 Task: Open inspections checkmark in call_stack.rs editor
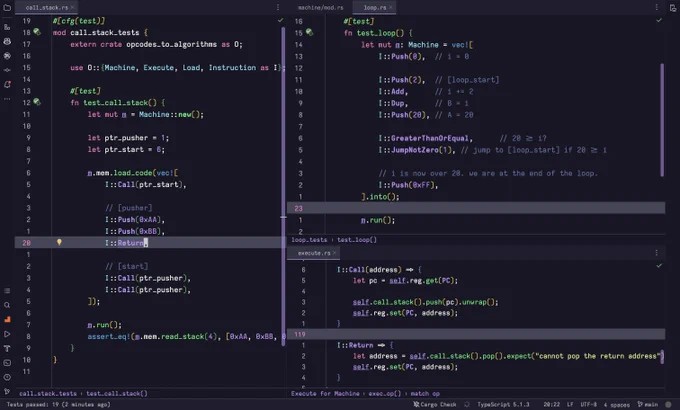pos(280,20)
